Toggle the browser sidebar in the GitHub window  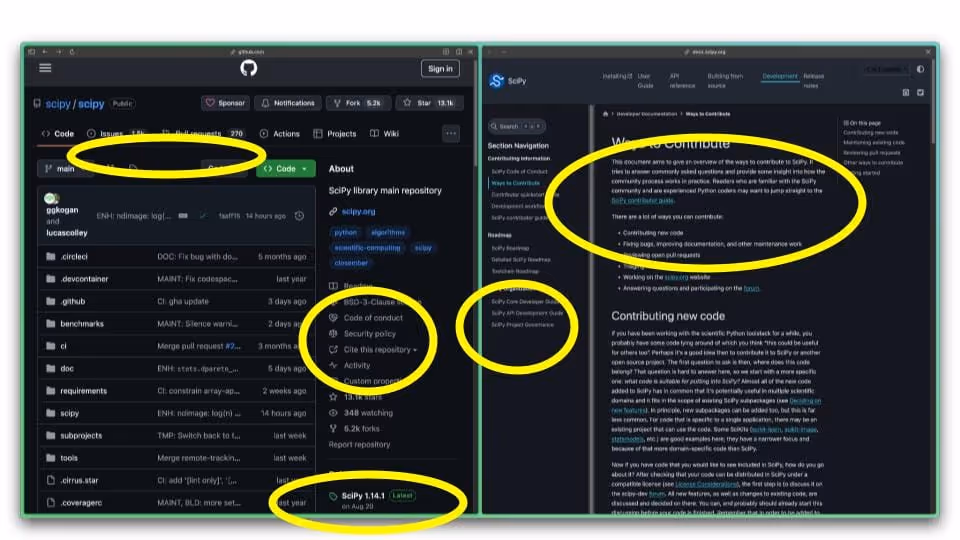coord(31,52)
